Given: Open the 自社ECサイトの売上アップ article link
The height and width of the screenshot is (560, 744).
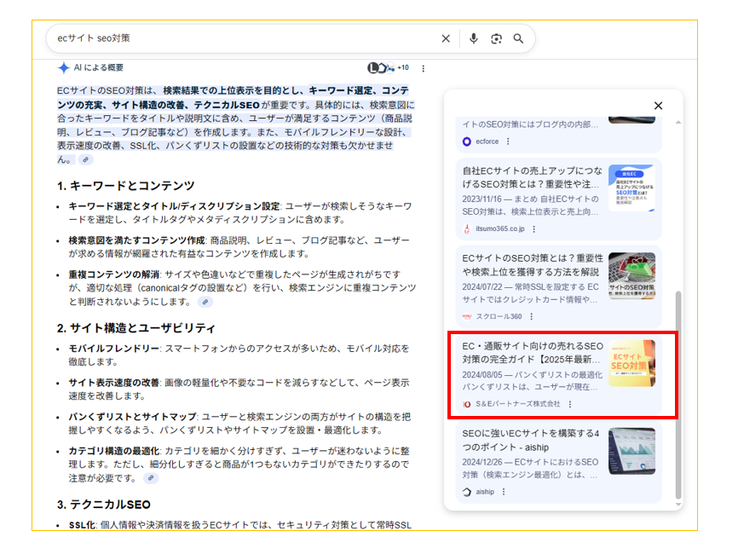Looking at the screenshot, I should pos(532,177).
